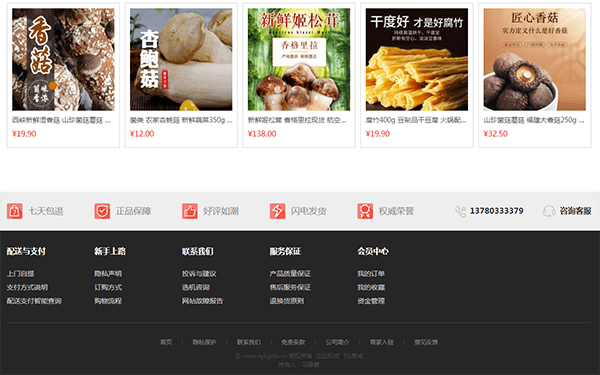Click the 闪电发货 label
600x375 pixels.
tap(309, 211)
